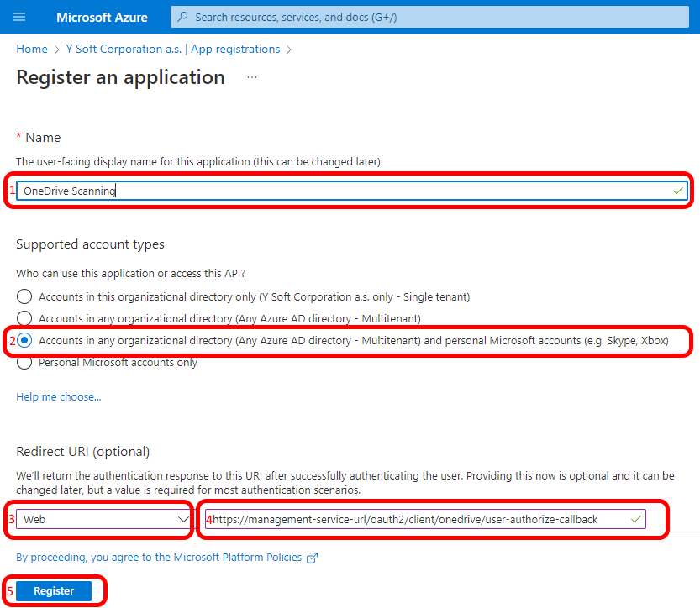Screen dimensions: 700x608
Task: Open the Help me choose link
Action: point(58,396)
